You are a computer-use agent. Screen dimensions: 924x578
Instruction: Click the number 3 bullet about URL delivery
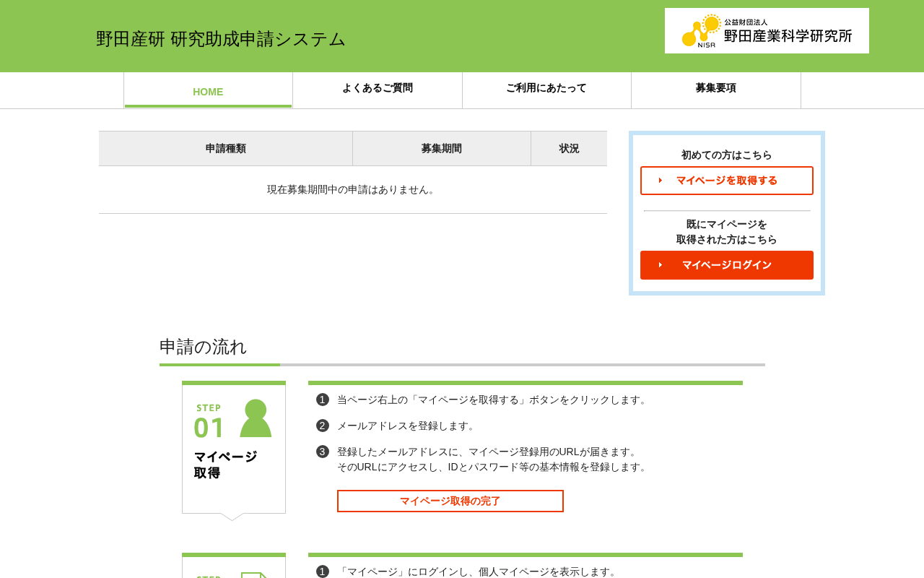tap(323, 452)
